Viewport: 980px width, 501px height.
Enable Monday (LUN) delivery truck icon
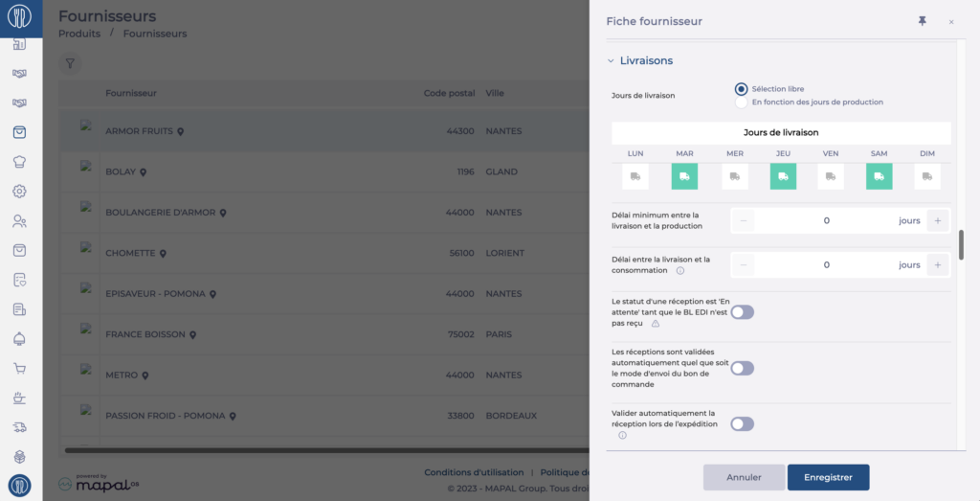coord(635,176)
